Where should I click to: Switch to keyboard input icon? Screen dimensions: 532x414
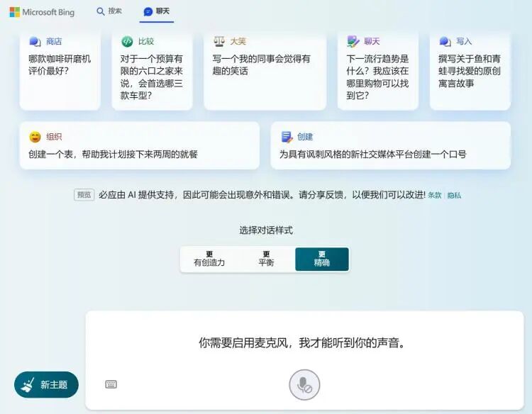pyautogui.click(x=111, y=384)
